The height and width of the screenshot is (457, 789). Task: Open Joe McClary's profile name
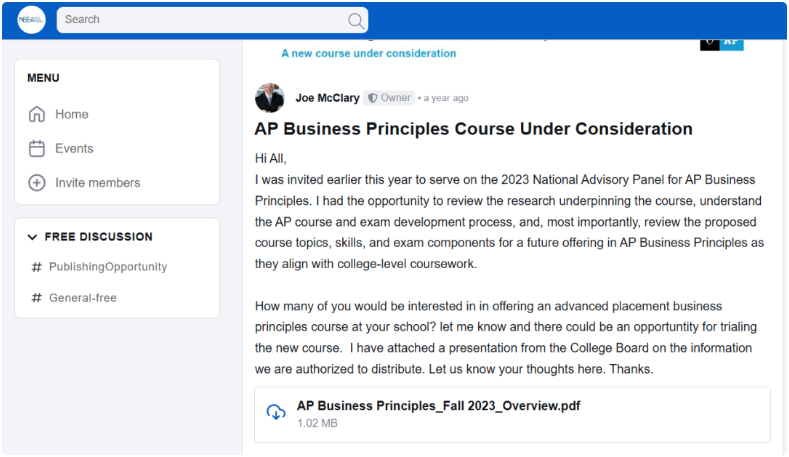point(327,98)
